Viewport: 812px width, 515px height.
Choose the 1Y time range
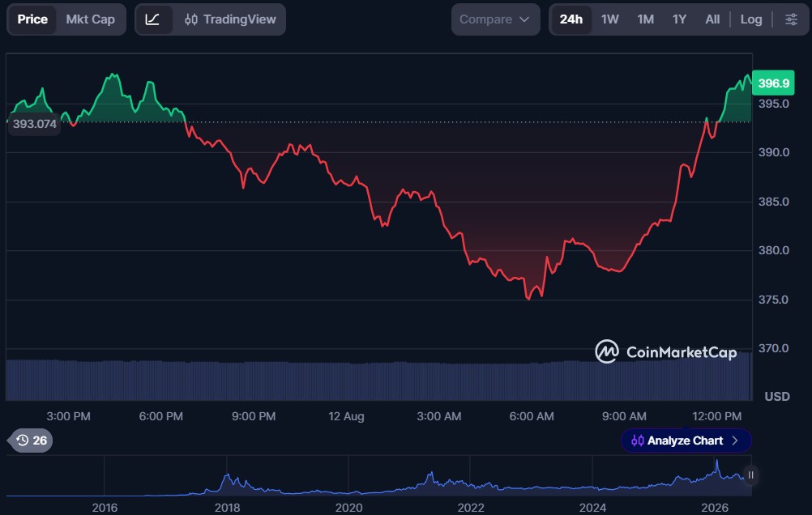point(679,19)
